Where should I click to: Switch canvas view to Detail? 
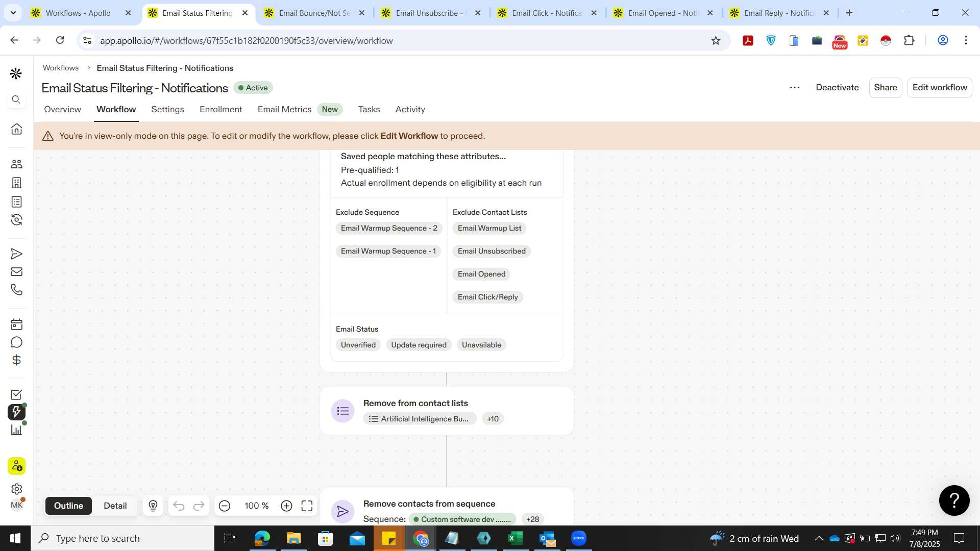point(115,506)
